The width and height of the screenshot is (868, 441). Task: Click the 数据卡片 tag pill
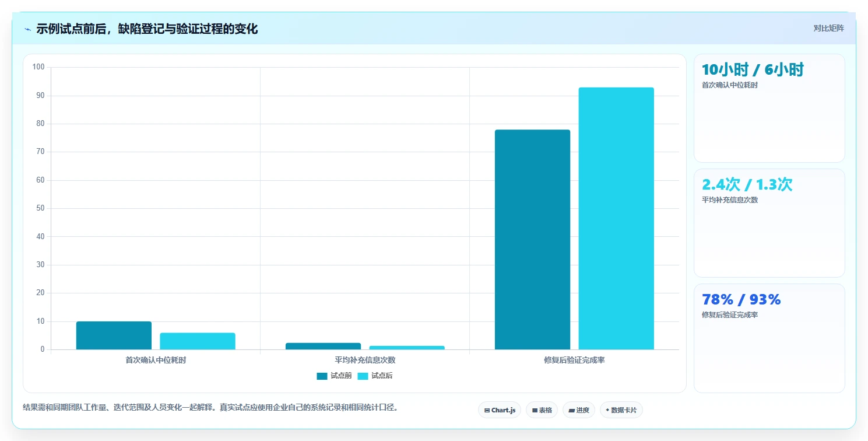(621, 410)
